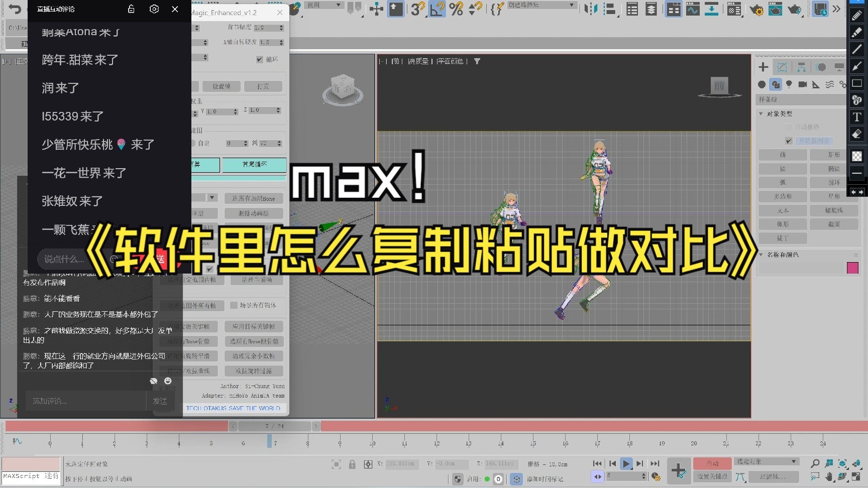Image resolution: width=868 pixels, height=488 pixels.
Task: Open the viewport filter funnel icon
Action: [x=477, y=61]
